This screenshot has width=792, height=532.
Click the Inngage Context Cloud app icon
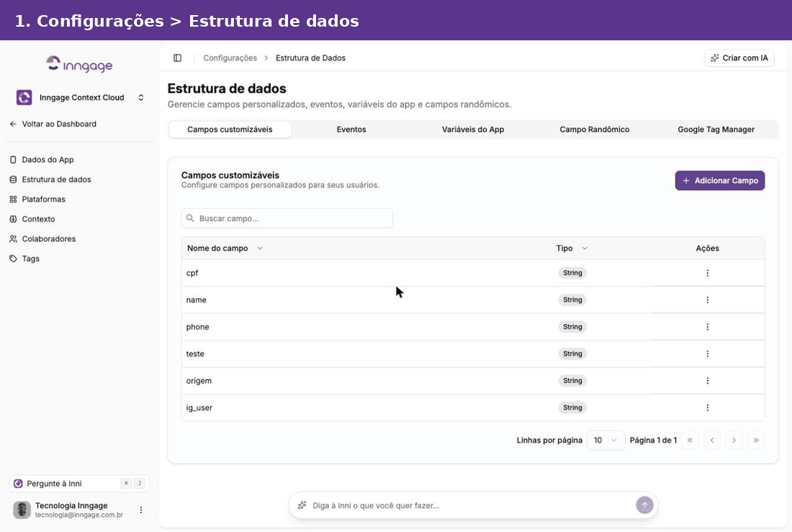tap(24, 97)
